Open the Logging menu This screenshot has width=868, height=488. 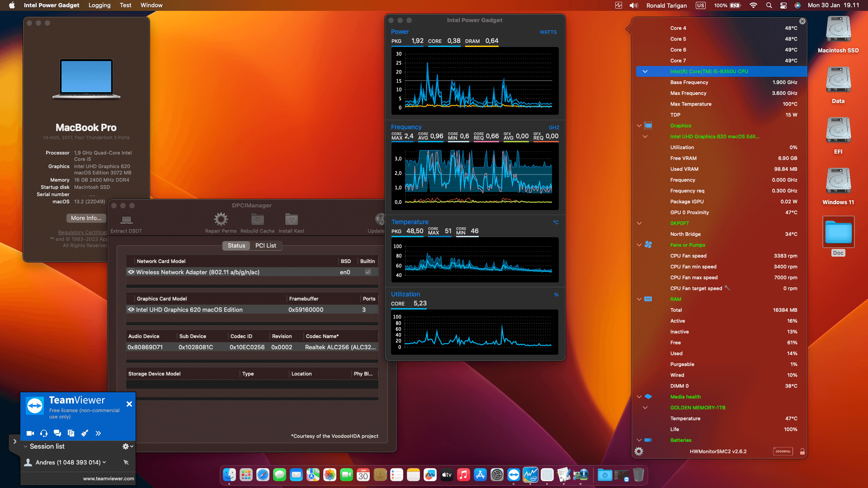(99, 5)
